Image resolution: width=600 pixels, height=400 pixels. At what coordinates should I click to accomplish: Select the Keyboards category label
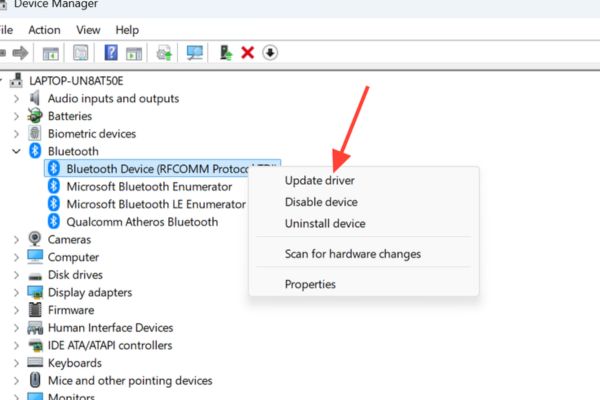tap(75, 362)
